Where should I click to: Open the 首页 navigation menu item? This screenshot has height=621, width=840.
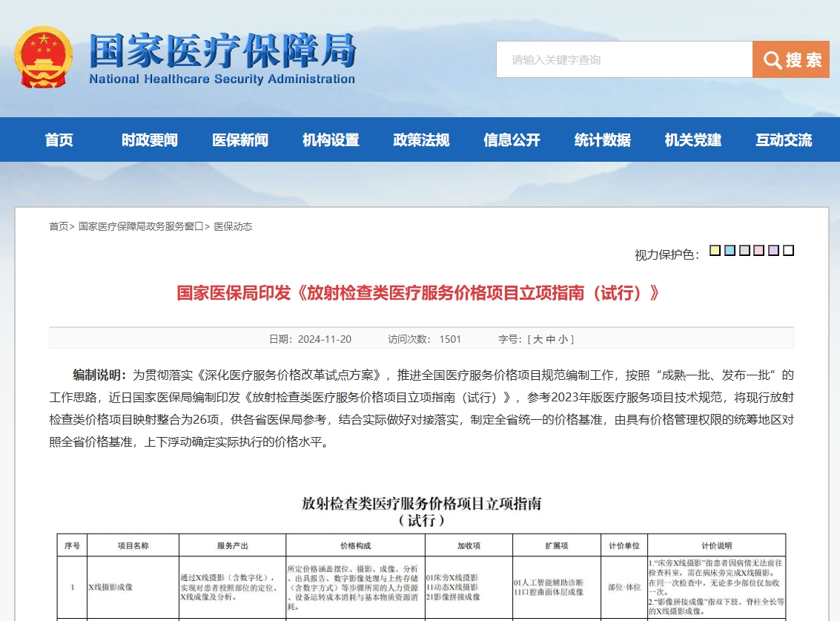pos(59,140)
